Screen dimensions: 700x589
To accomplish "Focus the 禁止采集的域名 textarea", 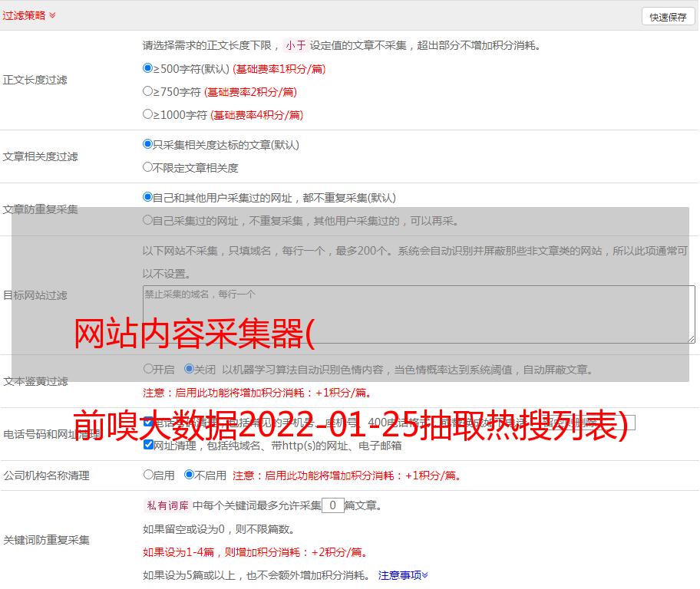I will [419, 314].
